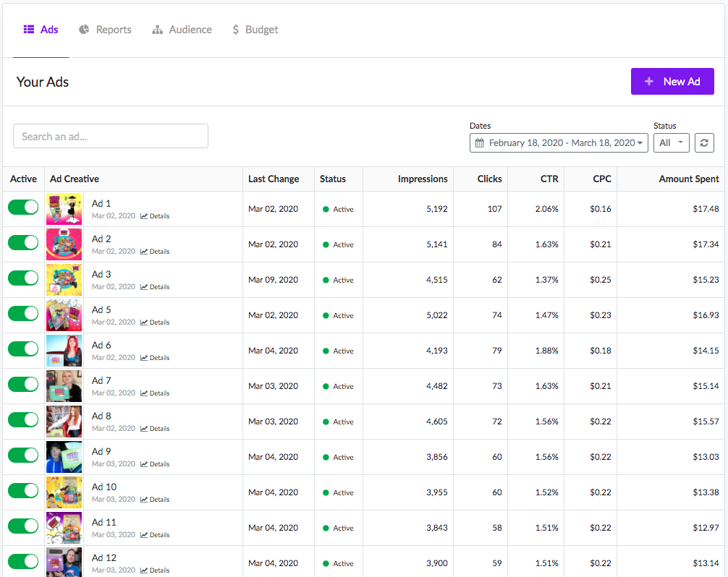
Task: Open the Status filter dropdown
Action: click(672, 143)
